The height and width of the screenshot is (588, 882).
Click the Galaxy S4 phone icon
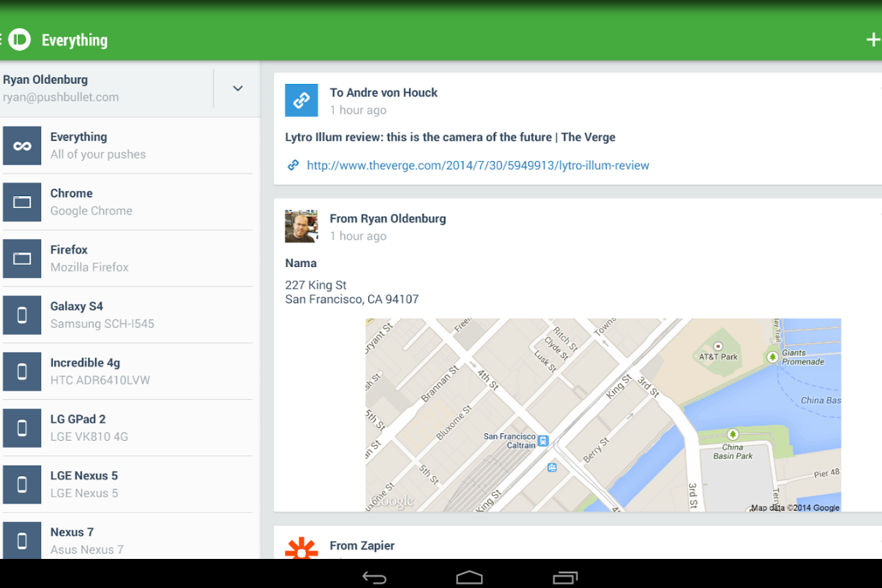pos(22,315)
